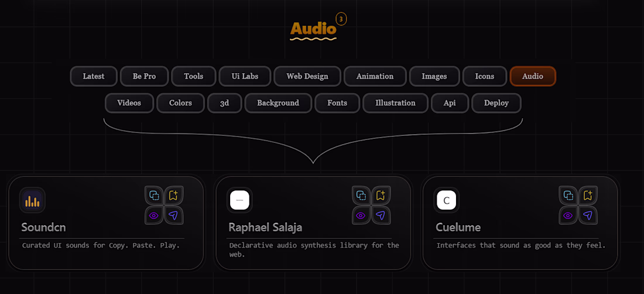The image size is (644, 294).
Task: Select the Api category
Action: pos(450,103)
